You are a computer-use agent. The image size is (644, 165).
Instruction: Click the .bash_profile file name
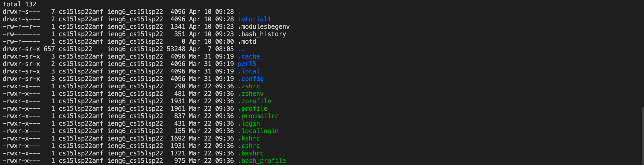click(x=262, y=161)
